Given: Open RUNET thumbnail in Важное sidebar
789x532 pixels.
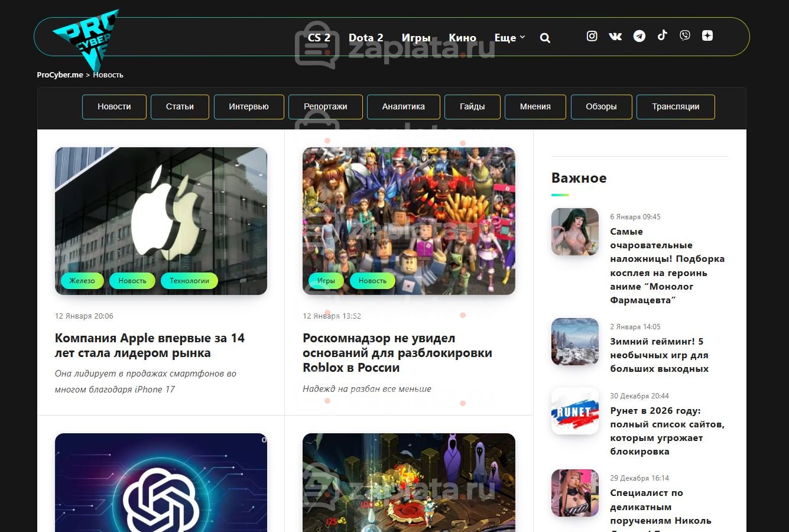Looking at the screenshot, I should pyautogui.click(x=575, y=411).
